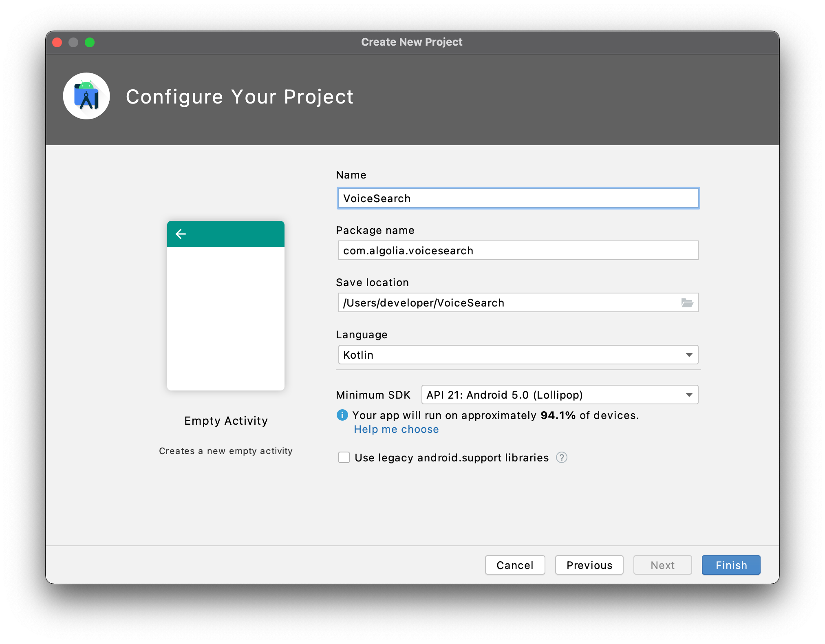Image resolution: width=825 pixels, height=644 pixels.
Task: Select the Name input containing VoiceSearch
Action: point(518,198)
